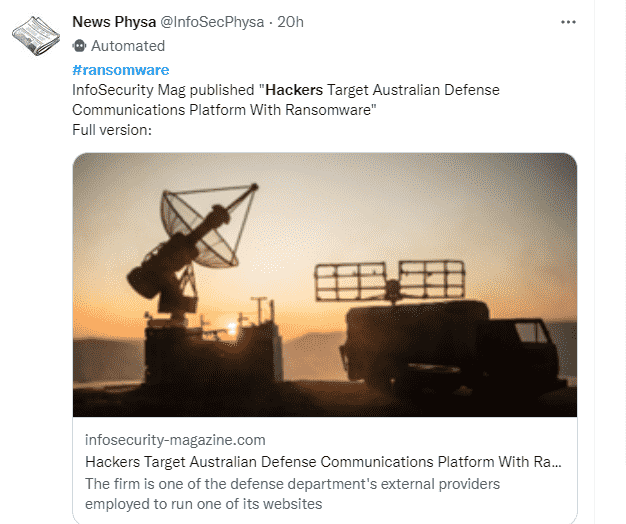This screenshot has height=524, width=626.
Task: Open the @InfoSecPhysa handle link
Action: click(x=212, y=22)
